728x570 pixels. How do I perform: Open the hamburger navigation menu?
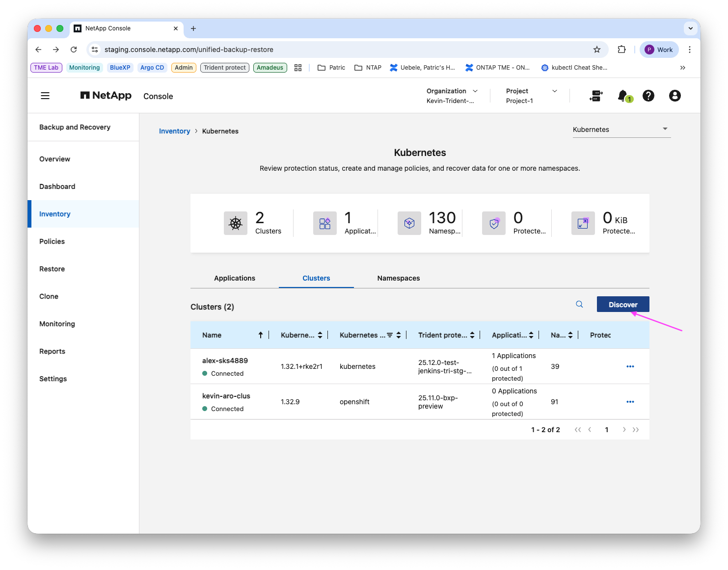click(x=45, y=96)
